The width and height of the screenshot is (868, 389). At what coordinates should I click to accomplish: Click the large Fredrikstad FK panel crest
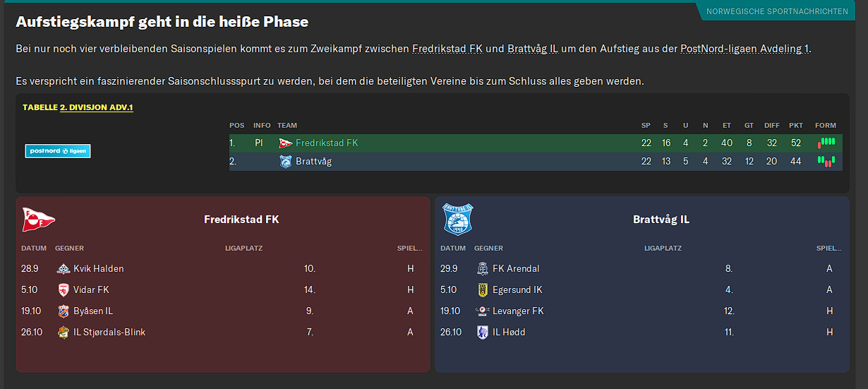38,220
